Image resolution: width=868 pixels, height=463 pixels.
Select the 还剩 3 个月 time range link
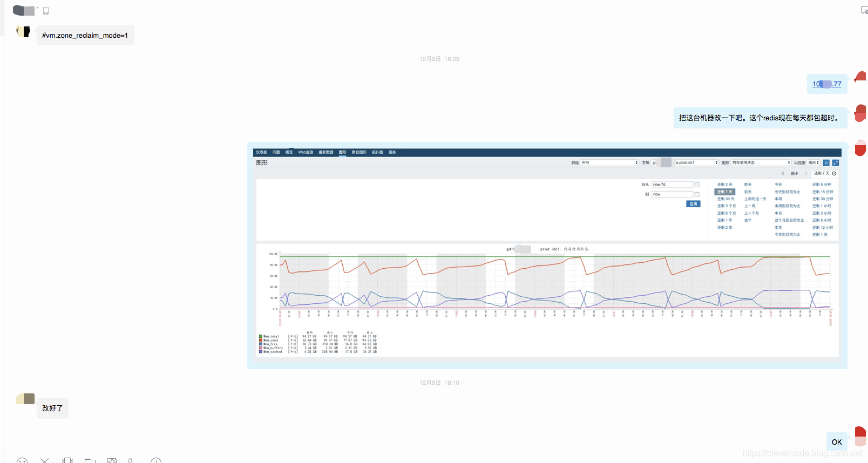point(727,206)
